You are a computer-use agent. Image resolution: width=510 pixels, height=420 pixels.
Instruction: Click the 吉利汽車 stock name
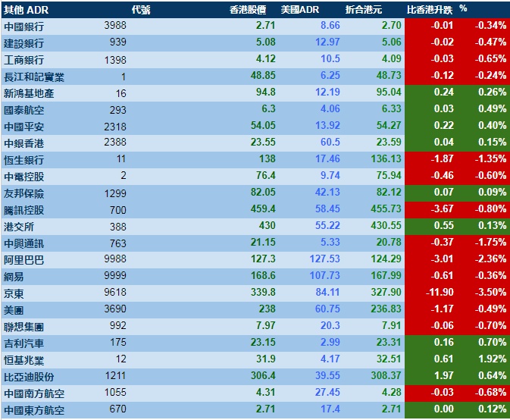(x=23, y=343)
